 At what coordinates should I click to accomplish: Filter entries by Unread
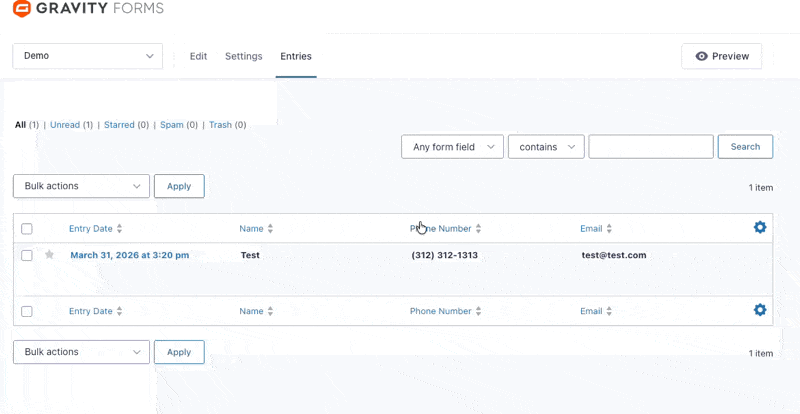[x=65, y=125]
